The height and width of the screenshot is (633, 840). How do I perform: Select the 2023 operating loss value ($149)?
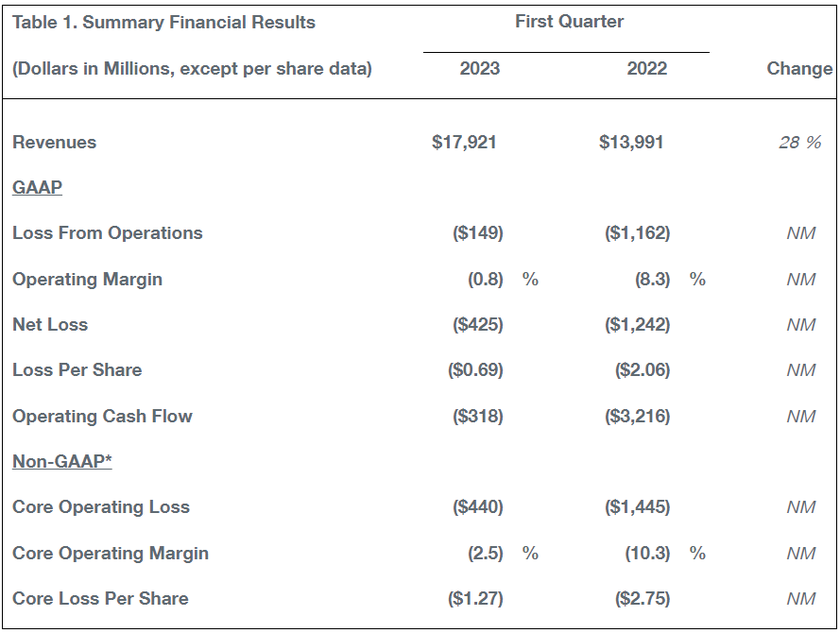[477, 233]
